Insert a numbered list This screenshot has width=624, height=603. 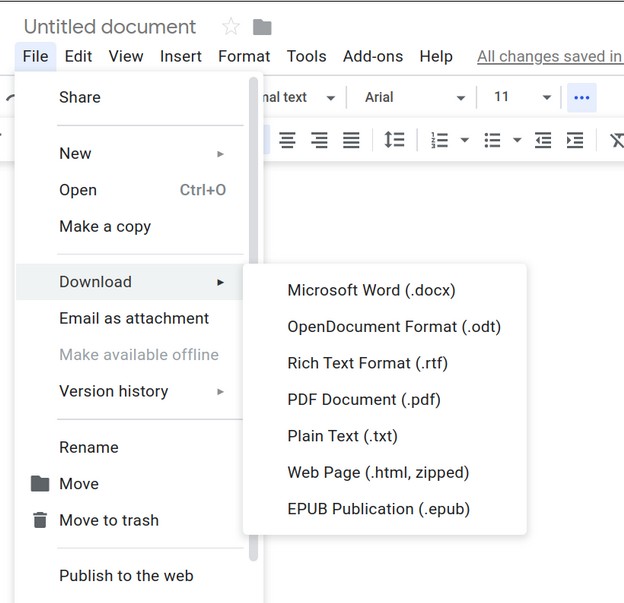tap(439, 141)
